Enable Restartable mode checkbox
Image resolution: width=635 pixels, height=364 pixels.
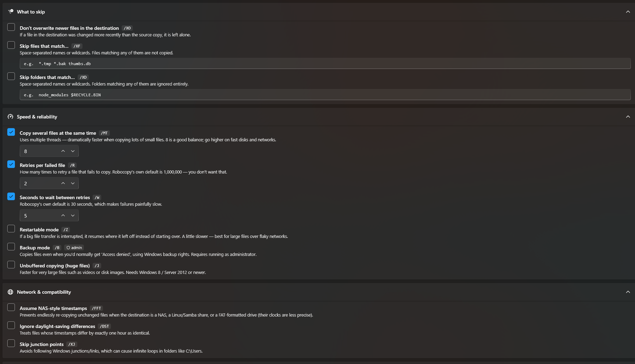coord(11,229)
